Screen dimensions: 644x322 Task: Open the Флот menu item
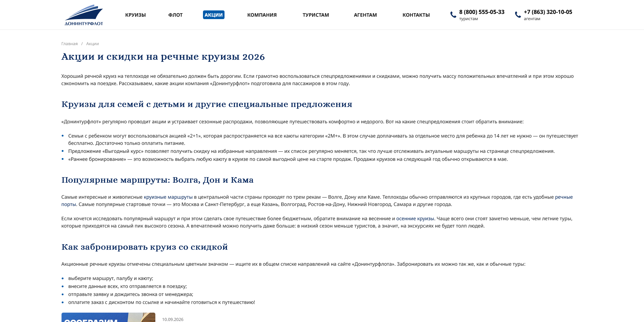176,15
